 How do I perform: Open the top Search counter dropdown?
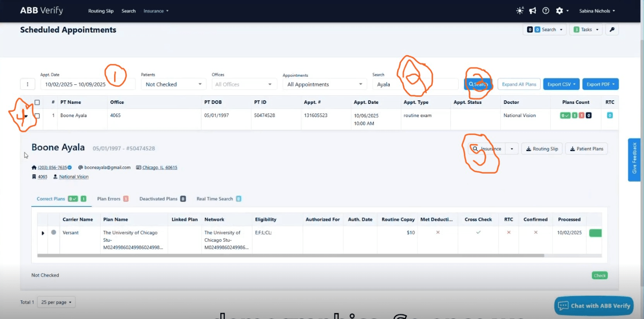pyautogui.click(x=544, y=29)
